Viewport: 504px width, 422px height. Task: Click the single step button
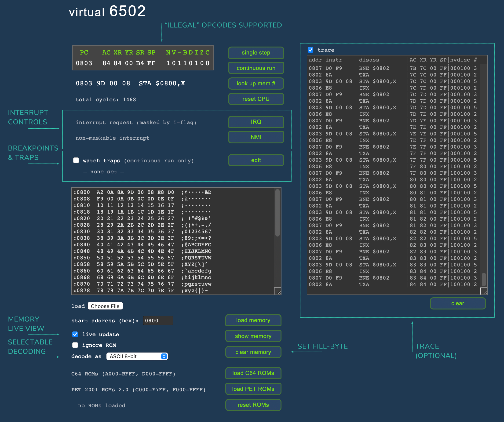[256, 53]
